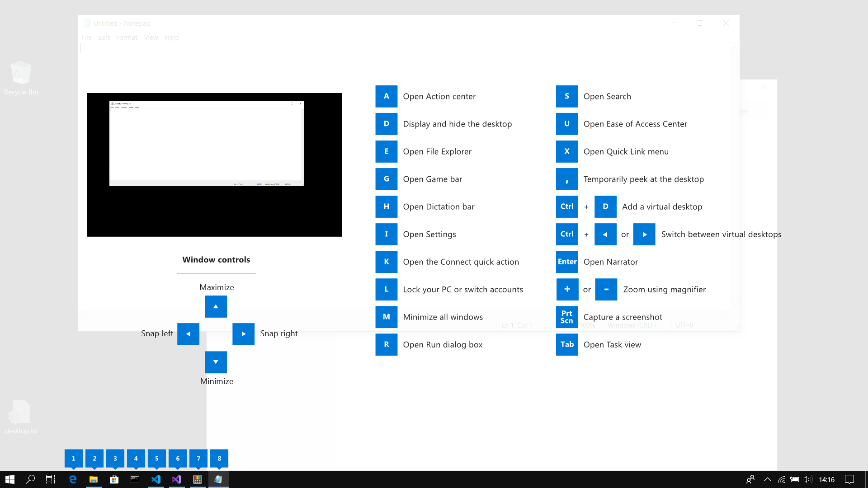Click the Open Action center shortcut icon
868x488 pixels.
[387, 96]
